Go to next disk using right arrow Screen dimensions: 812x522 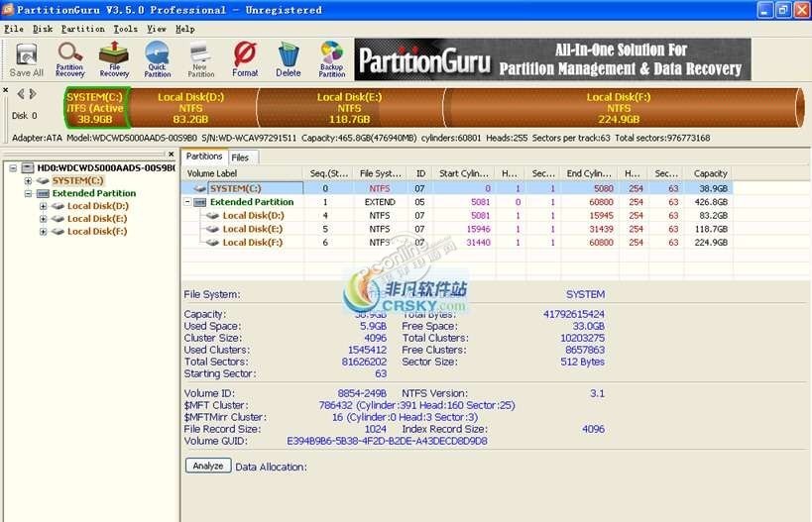tap(33, 94)
